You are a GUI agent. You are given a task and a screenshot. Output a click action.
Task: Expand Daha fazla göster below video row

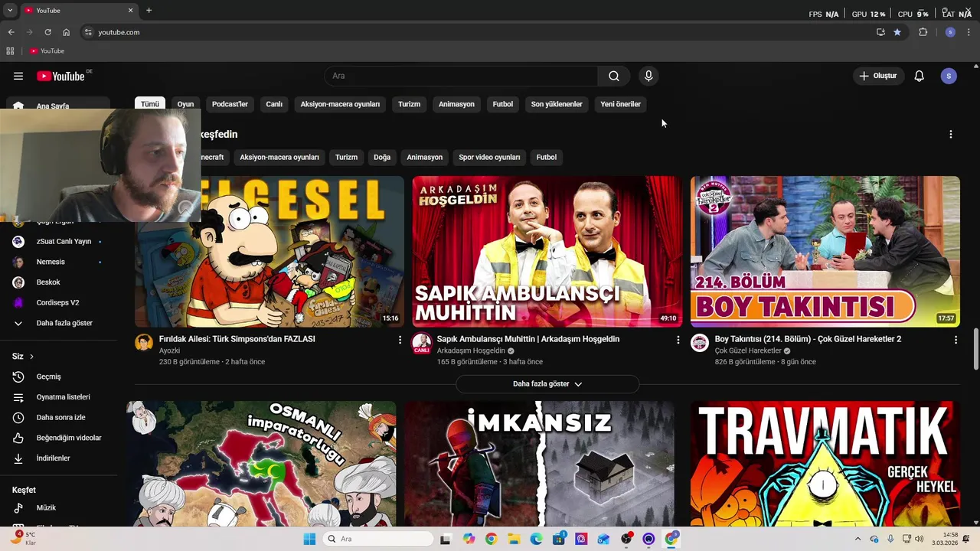[547, 383]
